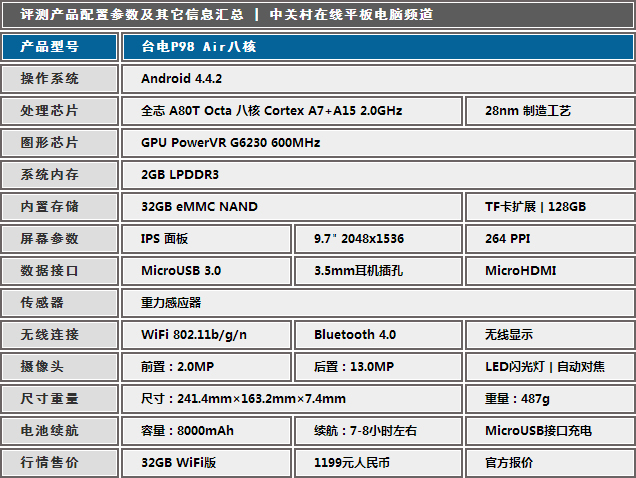Click the '尺寸重量' row label
Screen dimensions: 636x478
click(x=60, y=400)
